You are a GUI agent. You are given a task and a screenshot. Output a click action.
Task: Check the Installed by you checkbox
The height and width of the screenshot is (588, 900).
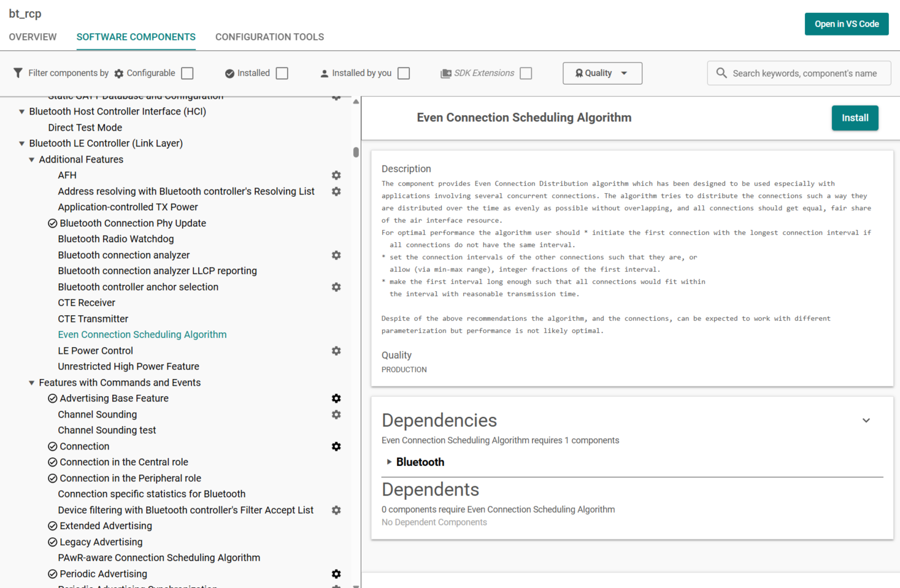[x=404, y=73]
